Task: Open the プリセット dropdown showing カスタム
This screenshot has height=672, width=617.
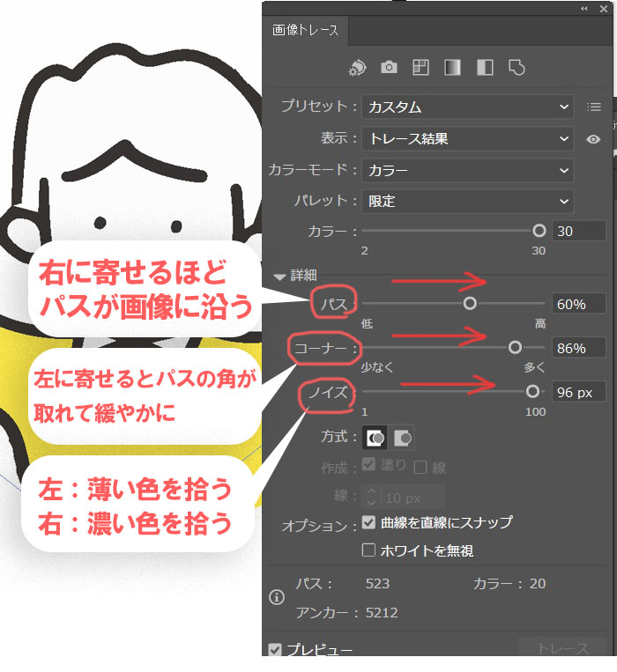Action: (x=468, y=107)
